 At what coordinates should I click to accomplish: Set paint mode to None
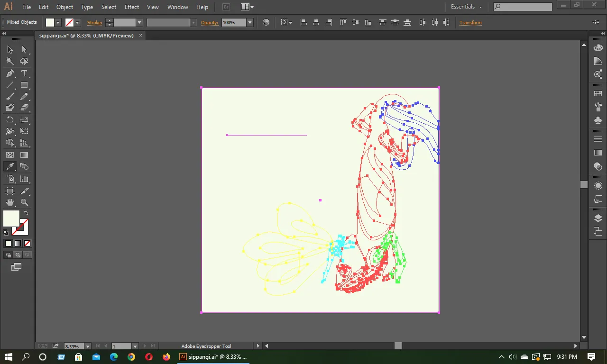pyautogui.click(x=27, y=244)
